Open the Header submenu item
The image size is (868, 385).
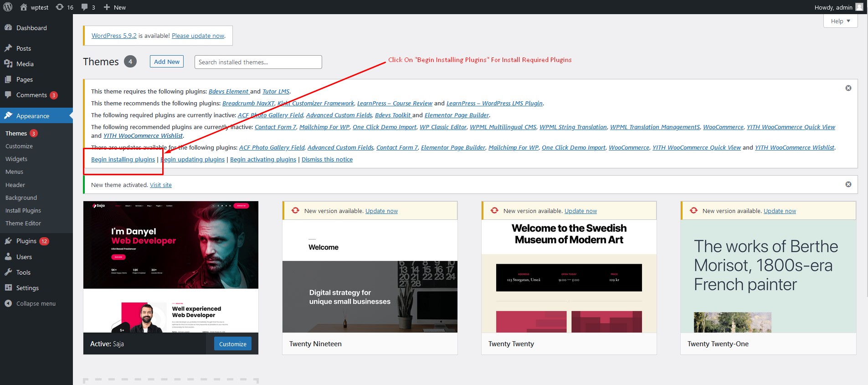click(x=15, y=185)
